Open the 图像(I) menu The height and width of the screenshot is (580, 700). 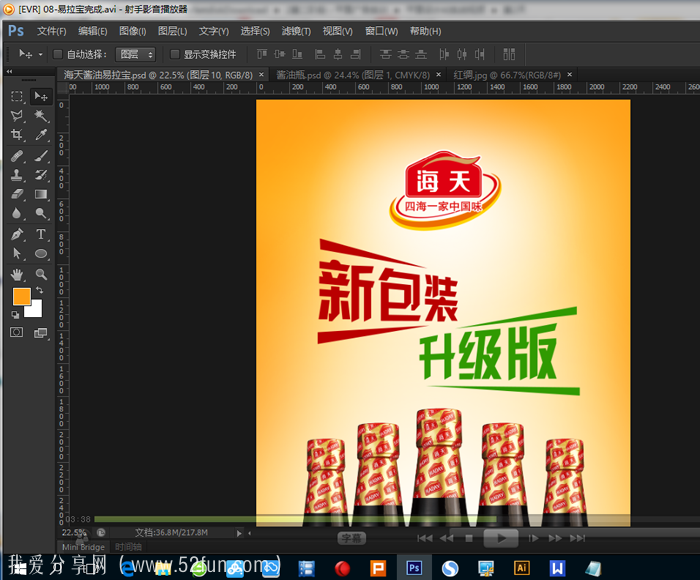[133, 31]
